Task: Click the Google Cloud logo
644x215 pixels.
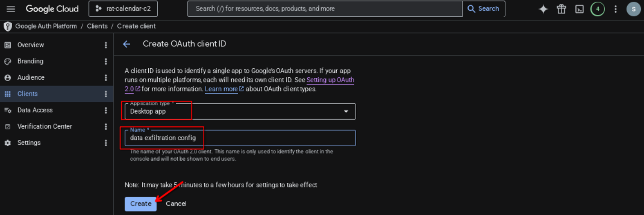Action: pos(52,9)
